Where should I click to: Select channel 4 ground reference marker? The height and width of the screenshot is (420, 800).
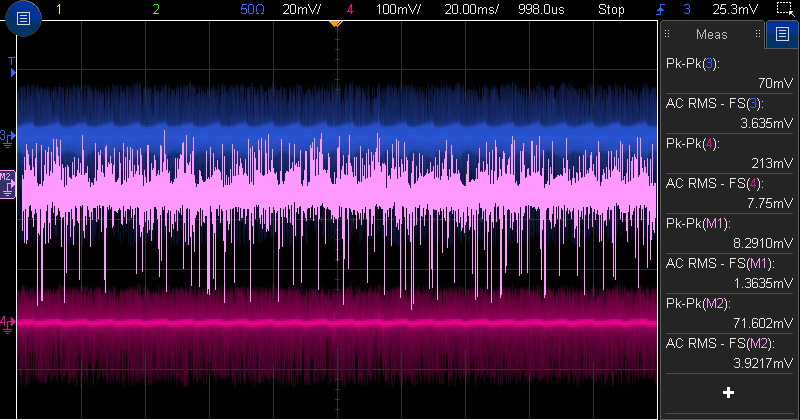pos(7,324)
